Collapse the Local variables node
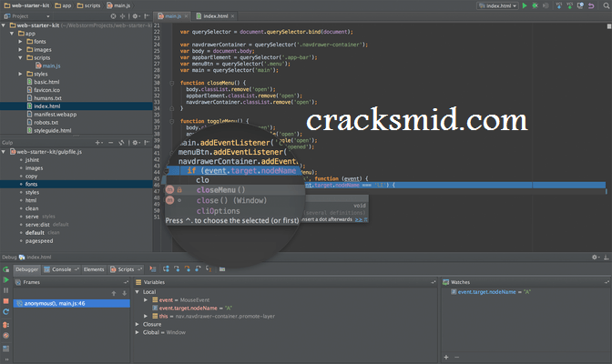The height and width of the screenshot is (364, 612). (x=137, y=292)
